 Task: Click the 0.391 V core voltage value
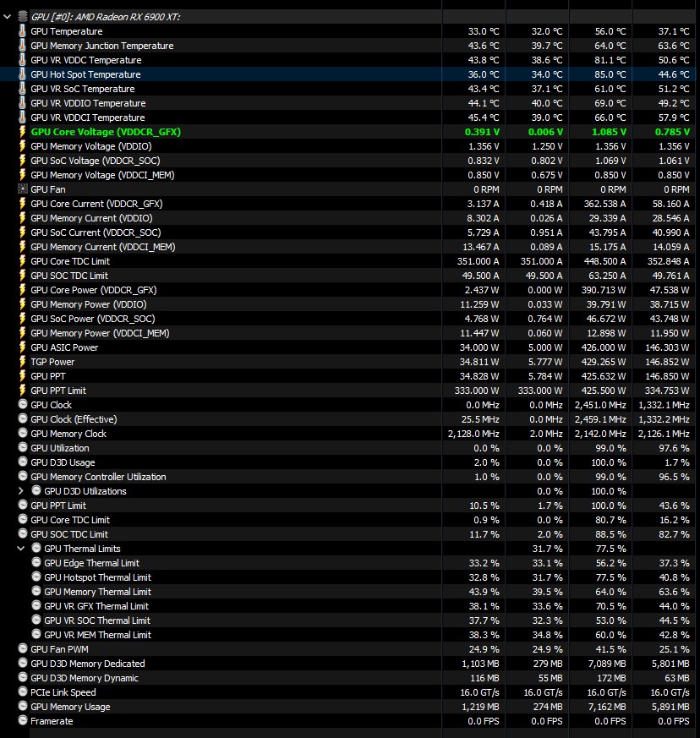(x=482, y=132)
